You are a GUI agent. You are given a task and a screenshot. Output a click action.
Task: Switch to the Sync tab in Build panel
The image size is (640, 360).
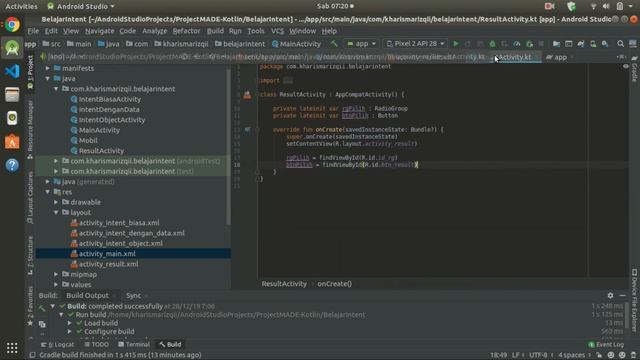(133, 296)
